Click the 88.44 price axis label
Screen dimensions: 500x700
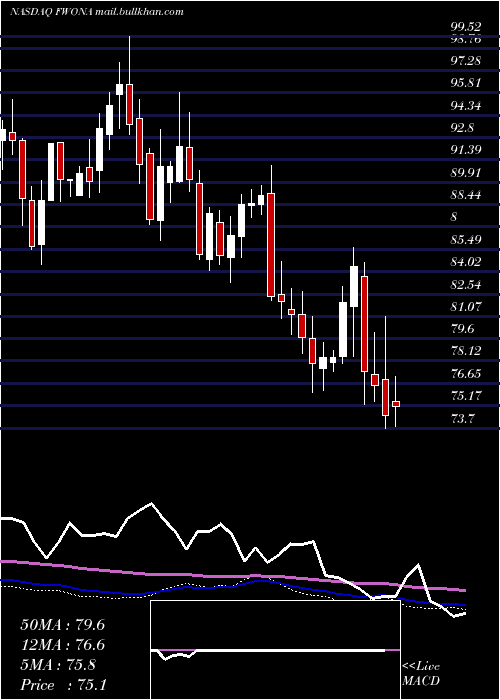[466, 195]
